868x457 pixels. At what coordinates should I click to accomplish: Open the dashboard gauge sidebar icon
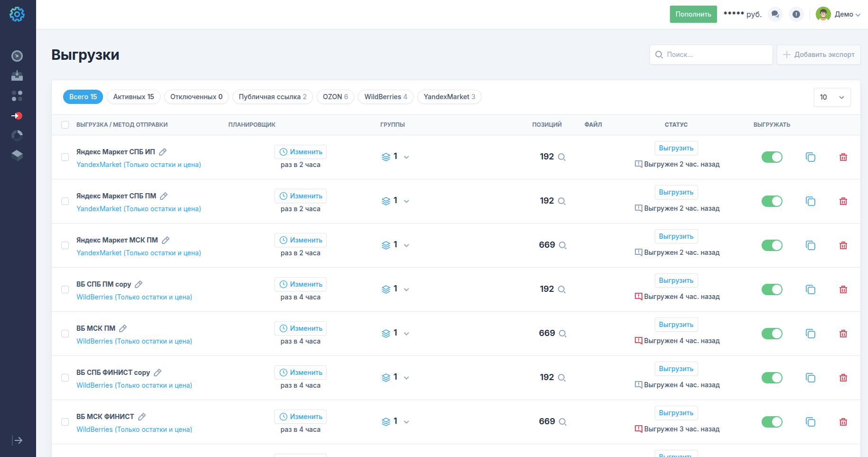17,56
